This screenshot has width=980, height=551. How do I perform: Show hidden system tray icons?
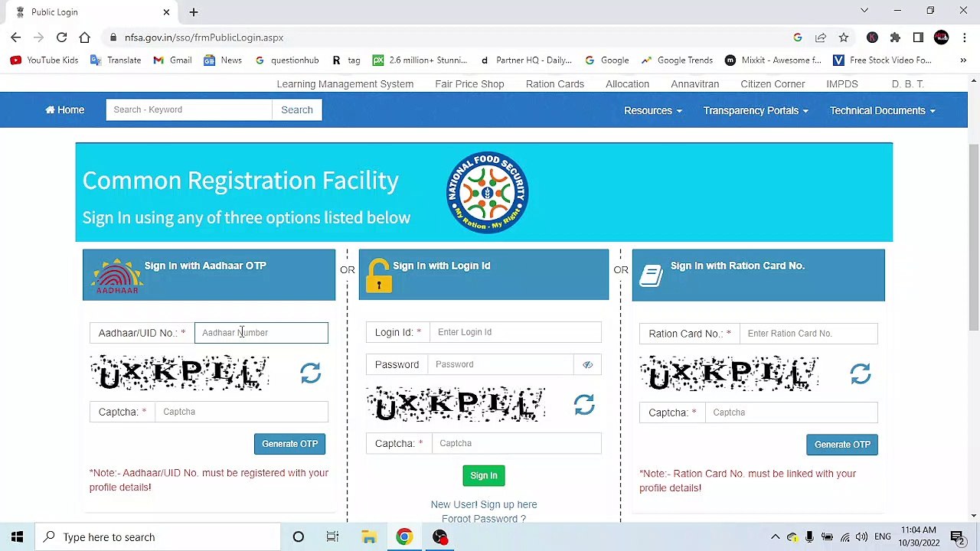tap(775, 537)
